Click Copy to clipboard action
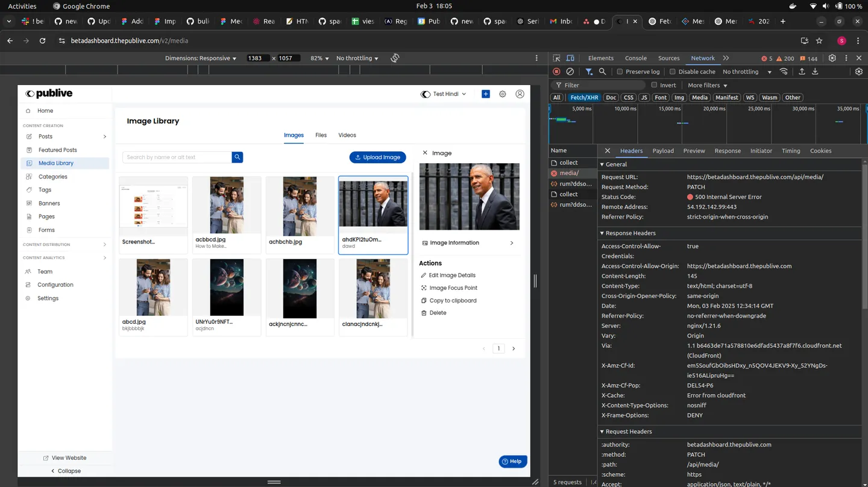868x487 pixels. pos(448,300)
